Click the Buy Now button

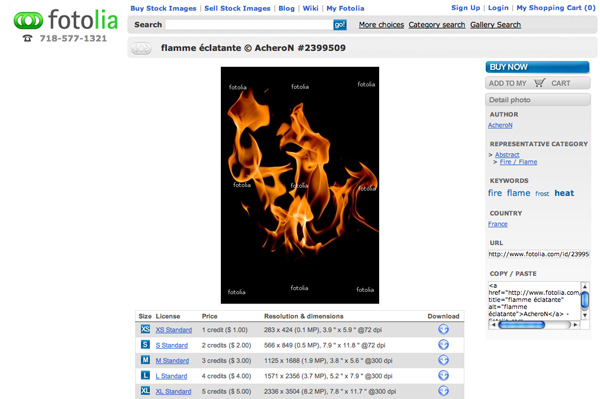(537, 67)
